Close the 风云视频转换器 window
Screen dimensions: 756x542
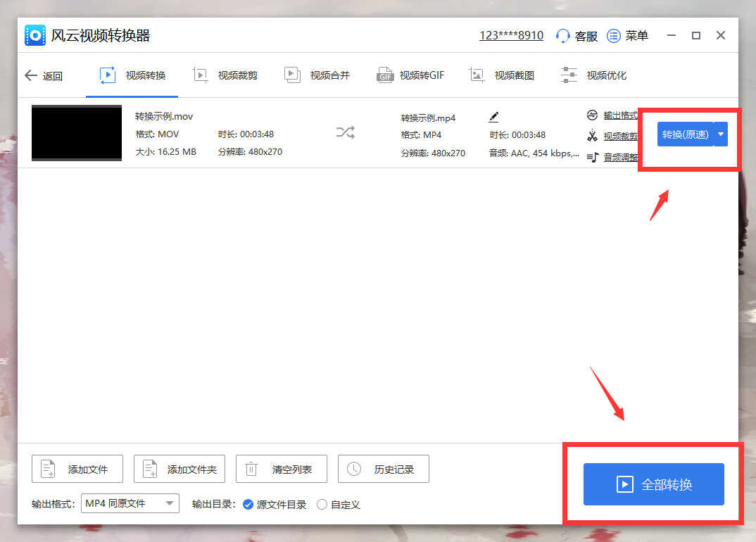tap(721, 35)
